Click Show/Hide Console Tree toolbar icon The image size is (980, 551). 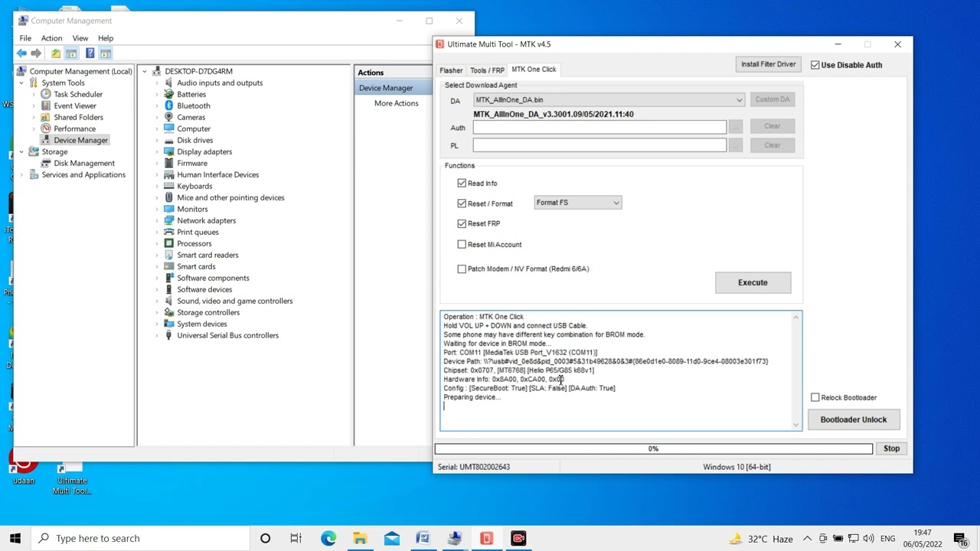pyautogui.click(x=71, y=54)
